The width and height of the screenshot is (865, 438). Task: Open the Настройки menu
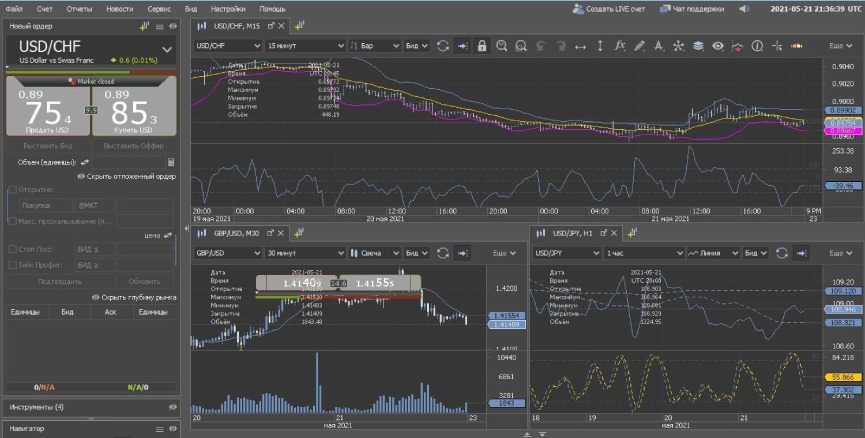click(228, 9)
